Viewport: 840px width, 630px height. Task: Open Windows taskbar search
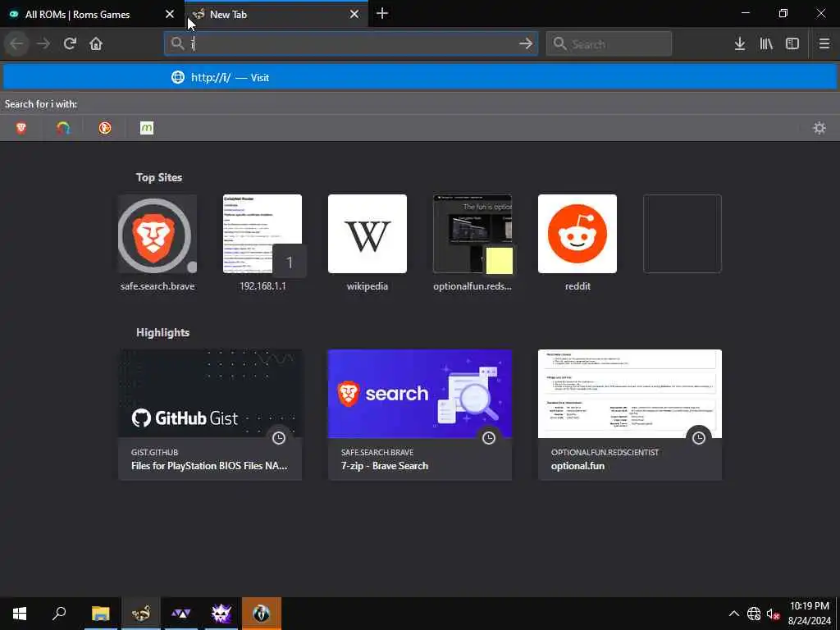pos(59,614)
